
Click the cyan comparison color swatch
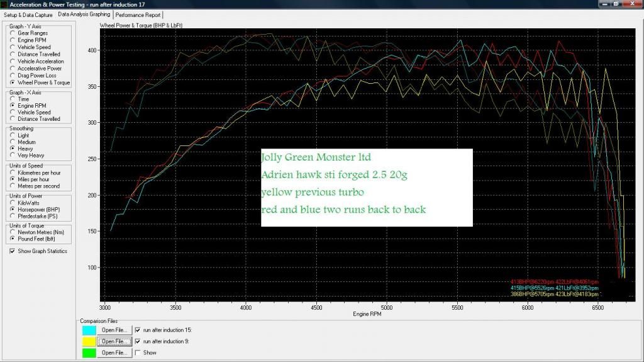click(89, 330)
